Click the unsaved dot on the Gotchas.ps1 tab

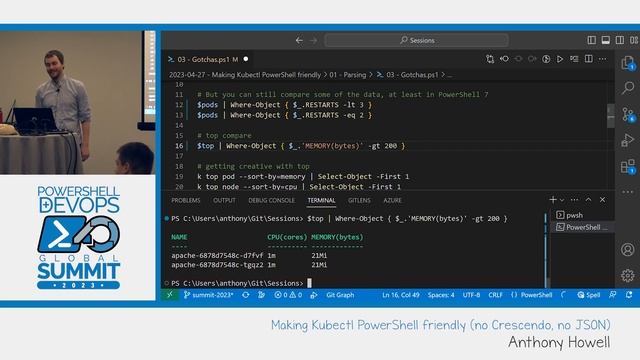[x=246, y=59]
